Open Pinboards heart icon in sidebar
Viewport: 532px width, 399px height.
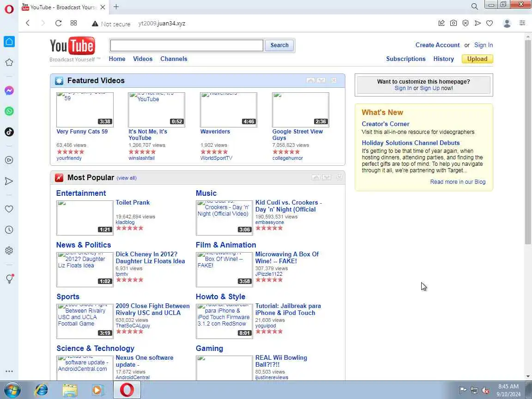coord(9,209)
